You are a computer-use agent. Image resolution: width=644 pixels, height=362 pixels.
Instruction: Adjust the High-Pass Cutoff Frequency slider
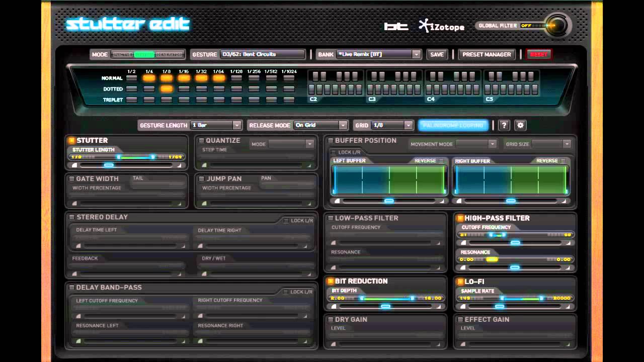(x=516, y=235)
